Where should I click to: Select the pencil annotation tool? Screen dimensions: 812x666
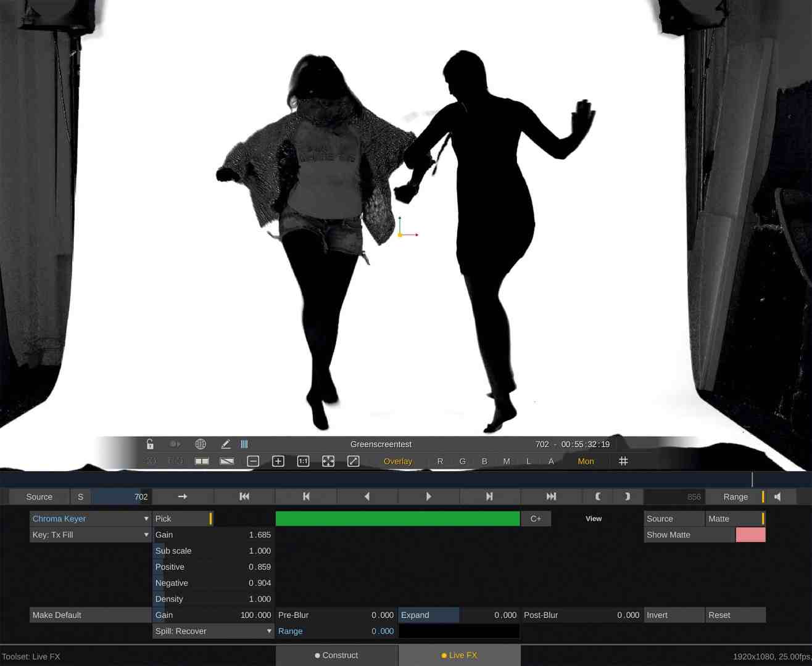(x=226, y=444)
